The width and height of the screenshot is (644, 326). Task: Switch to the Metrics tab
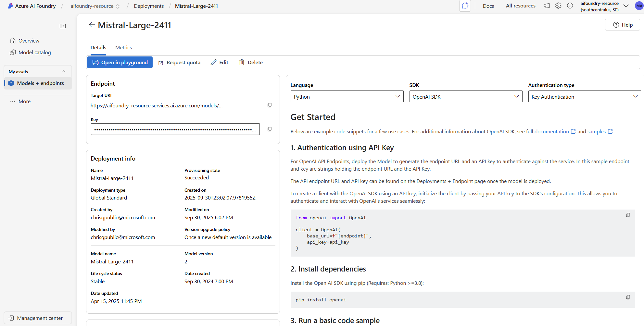pyautogui.click(x=123, y=48)
